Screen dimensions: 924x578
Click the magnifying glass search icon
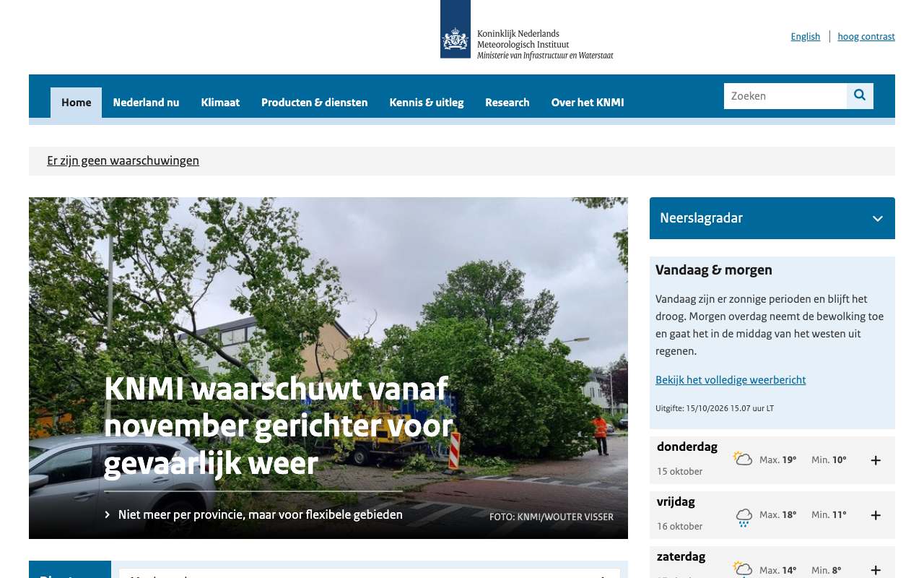pyautogui.click(x=860, y=95)
